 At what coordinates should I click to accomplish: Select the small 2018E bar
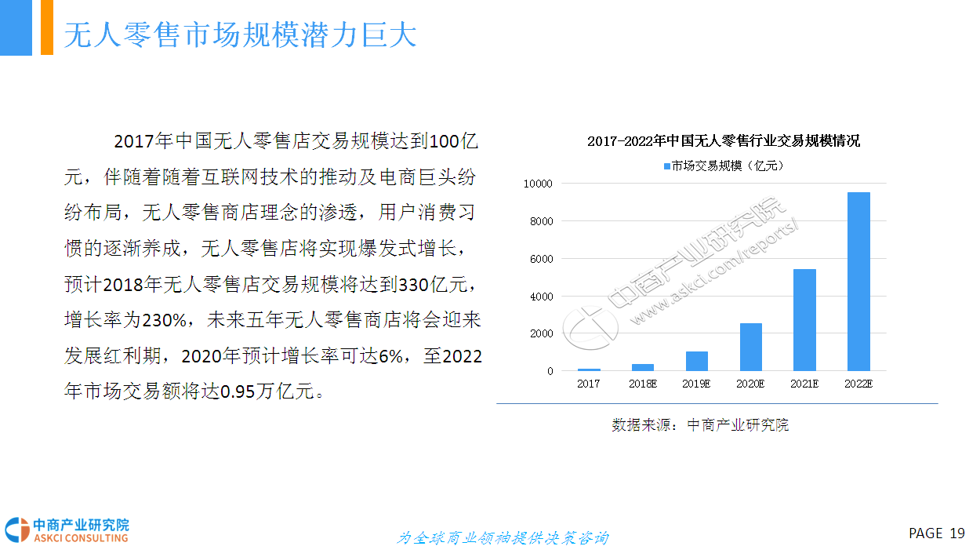click(643, 367)
